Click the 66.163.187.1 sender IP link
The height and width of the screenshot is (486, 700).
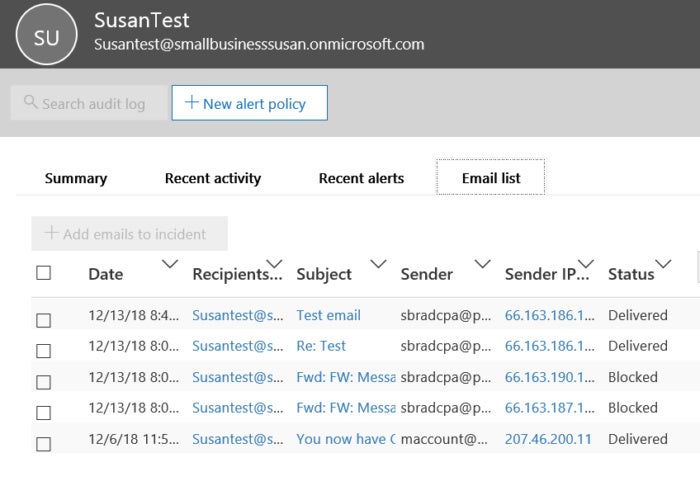point(550,408)
